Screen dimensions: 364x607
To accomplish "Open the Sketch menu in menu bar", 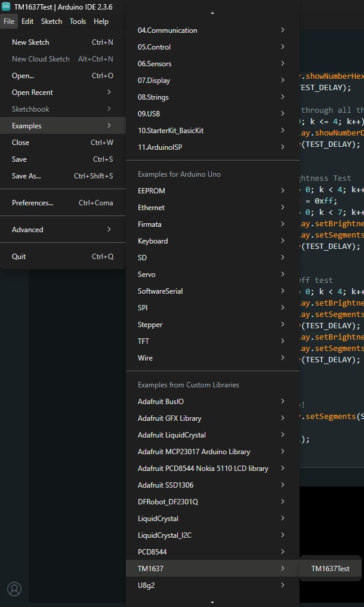I will click(x=51, y=21).
